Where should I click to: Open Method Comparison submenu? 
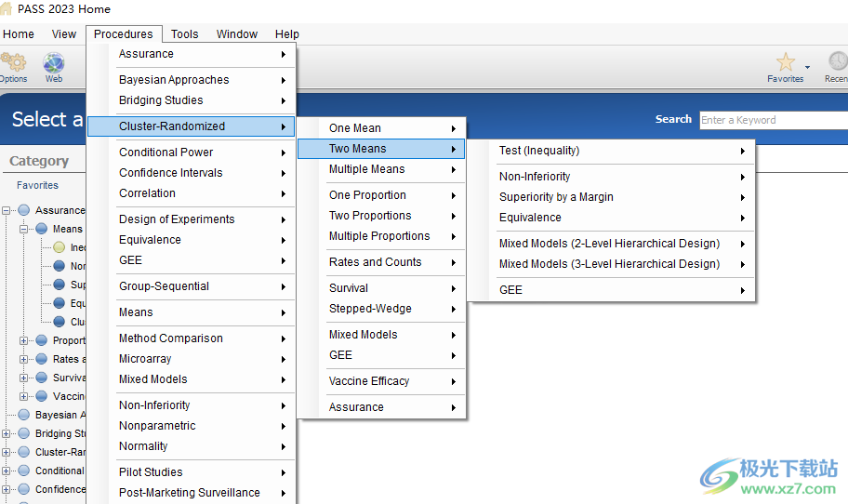191,338
